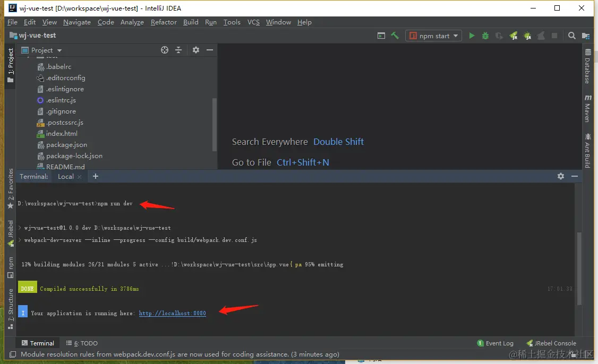The height and width of the screenshot is (364, 598).
Task: Select .editorconfig file
Action: coord(61,78)
